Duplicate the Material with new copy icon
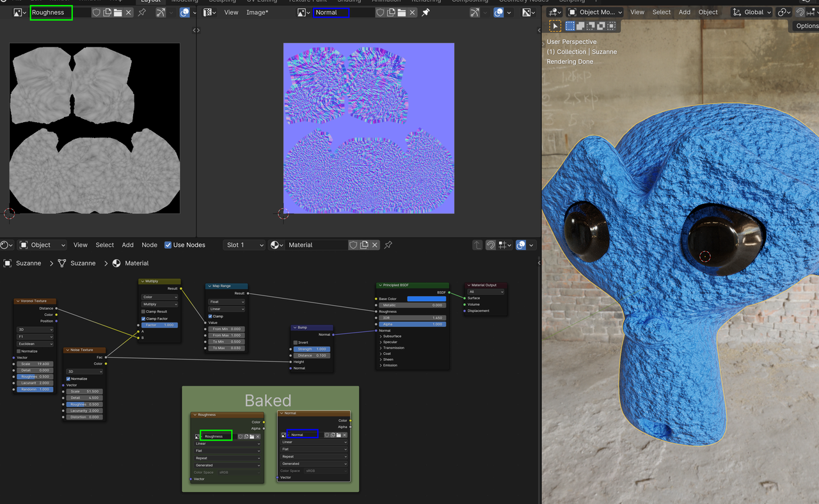The width and height of the screenshot is (819, 504). (x=364, y=245)
